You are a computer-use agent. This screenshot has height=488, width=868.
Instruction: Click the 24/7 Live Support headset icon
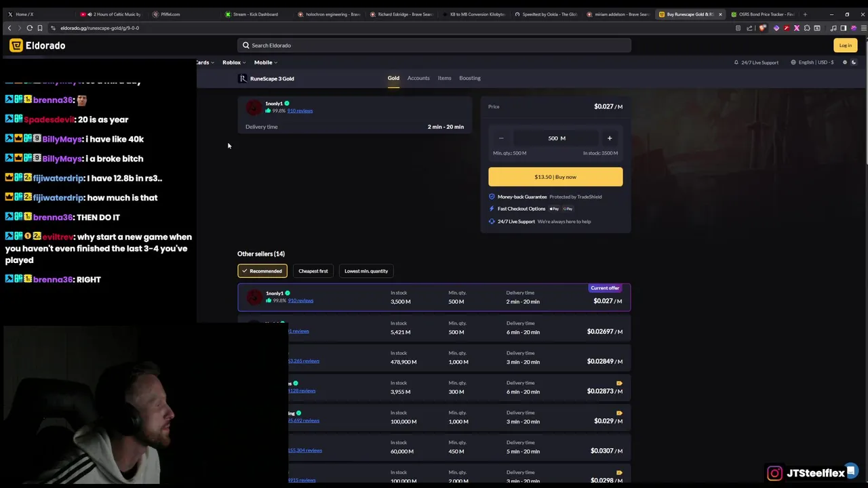(492, 222)
